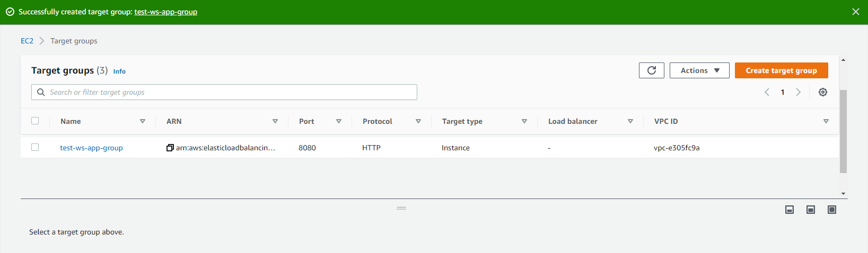Tick the test-ws-app-group row checkbox
This screenshot has height=253, width=868.
(35, 147)
